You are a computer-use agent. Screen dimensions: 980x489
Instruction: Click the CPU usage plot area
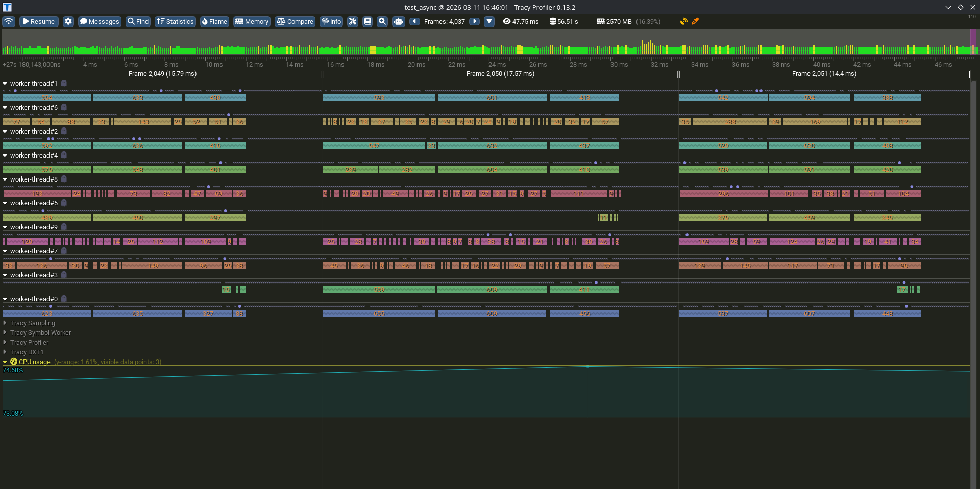(486, 392)
